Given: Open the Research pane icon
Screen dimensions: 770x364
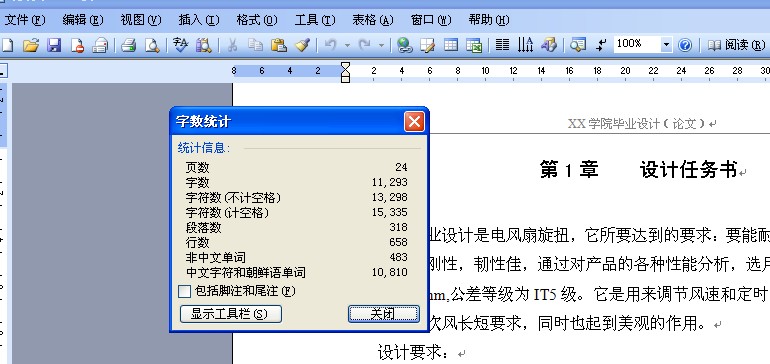Looking at the screenshot, I should [x=203, y=46].
